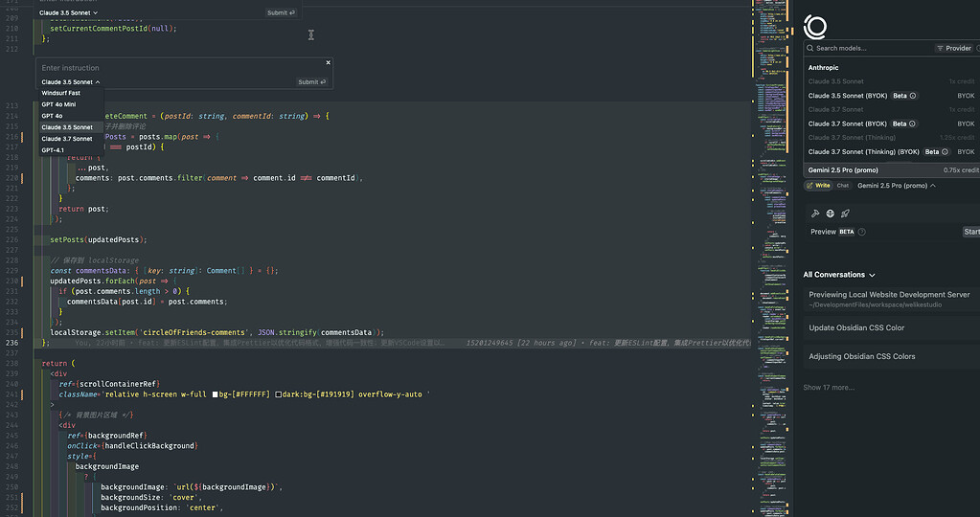Click the Start preview button
Viewport: 980px width, 517px height.
tap(971, 232)
